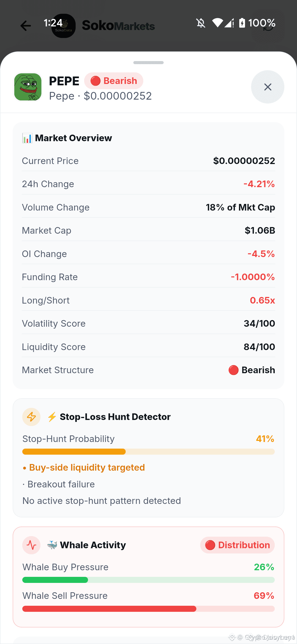Tap the Stop-Loss Hunt lightning icon

click(31, 417)
